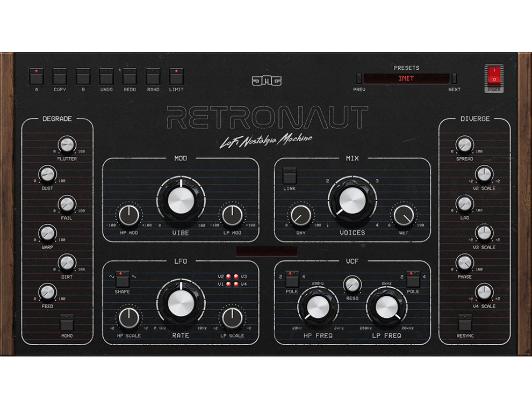532x408 pixels.
Task: Toggle the MONO button
Action: click(x=67, y=323)
